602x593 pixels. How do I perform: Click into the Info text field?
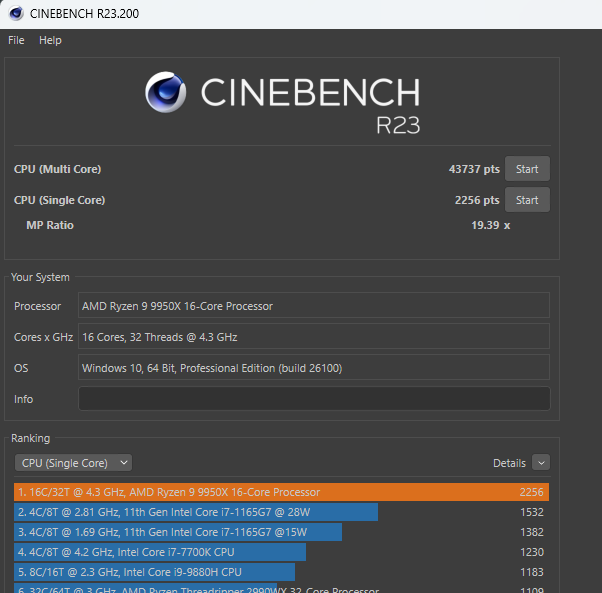point(314,399)
